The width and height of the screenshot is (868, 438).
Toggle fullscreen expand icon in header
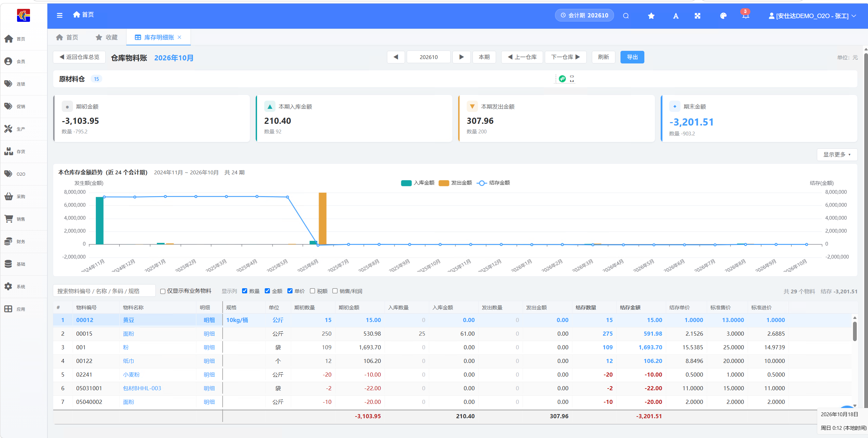[x=698, y=16]
